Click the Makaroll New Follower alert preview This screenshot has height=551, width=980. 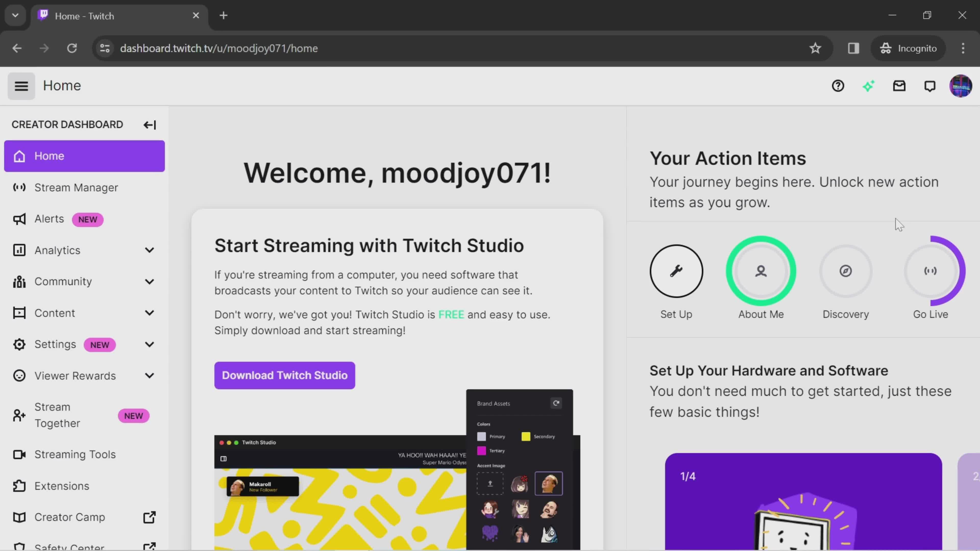(263, 486)
